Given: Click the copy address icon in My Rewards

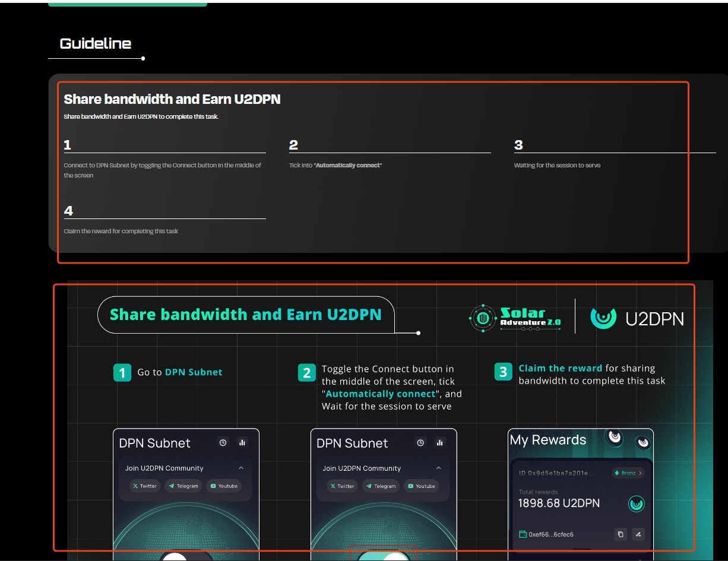Looking at the screenshot, I should tap(621, 534).
